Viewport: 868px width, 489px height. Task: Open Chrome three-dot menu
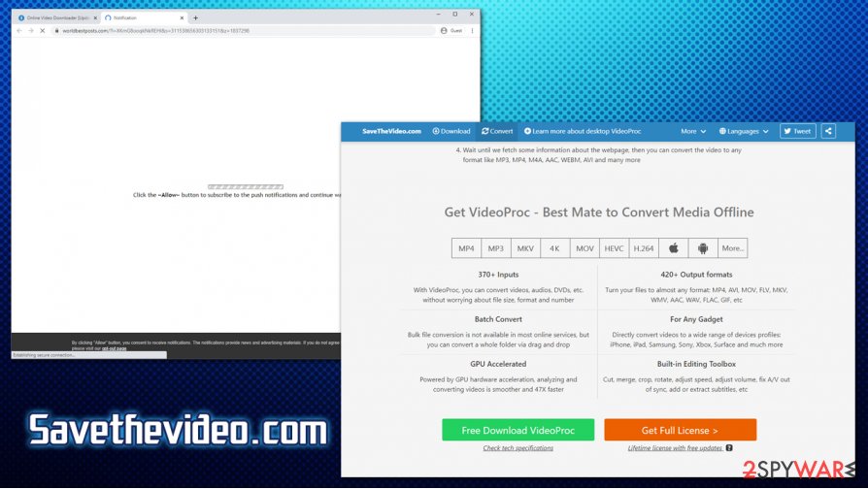(x=472, y=31)
